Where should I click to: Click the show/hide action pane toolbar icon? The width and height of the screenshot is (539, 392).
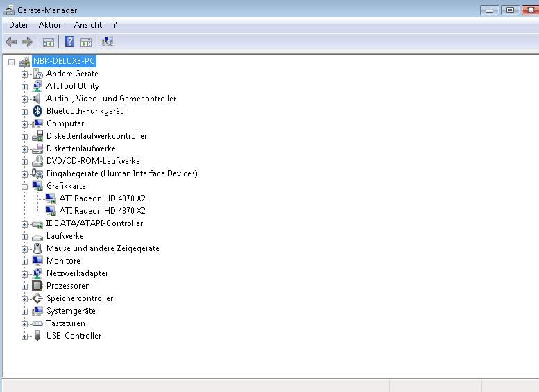(86, 42)
